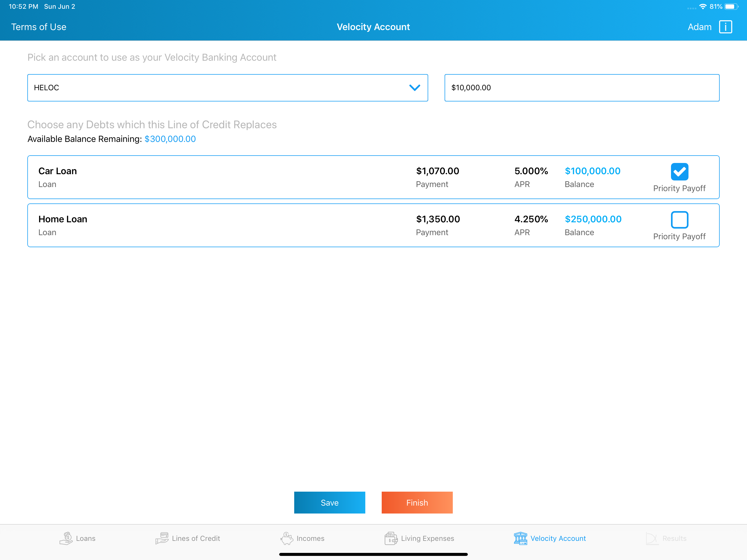Open the Terms of Use link
This screenshot has width=747, height=560.
tap(39, 27)
